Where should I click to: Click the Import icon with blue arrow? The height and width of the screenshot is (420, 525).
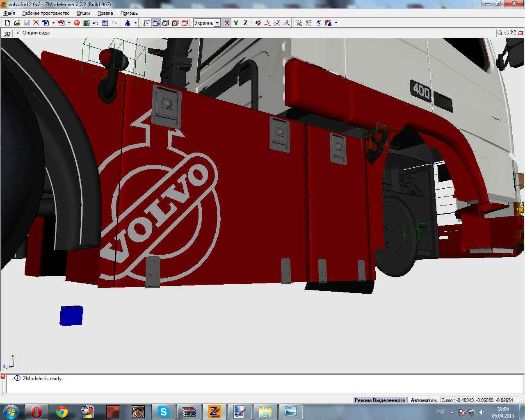pyautogui.click(x=46, y=23)
